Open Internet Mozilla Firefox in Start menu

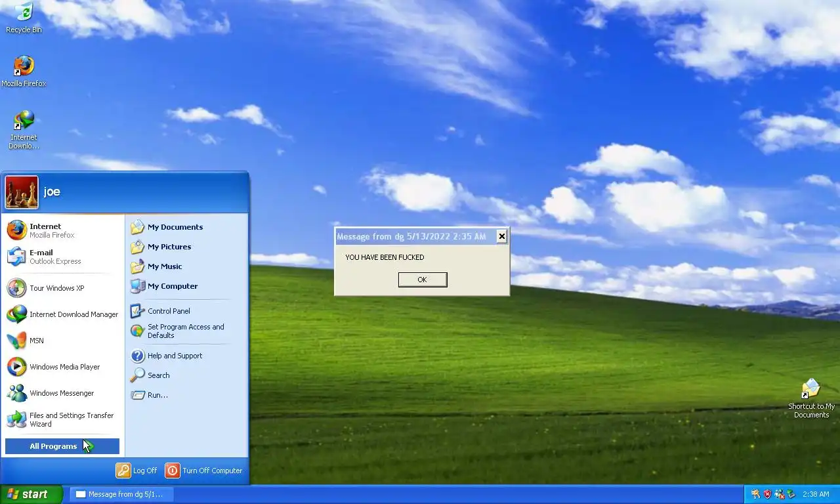tap(63, 230)
